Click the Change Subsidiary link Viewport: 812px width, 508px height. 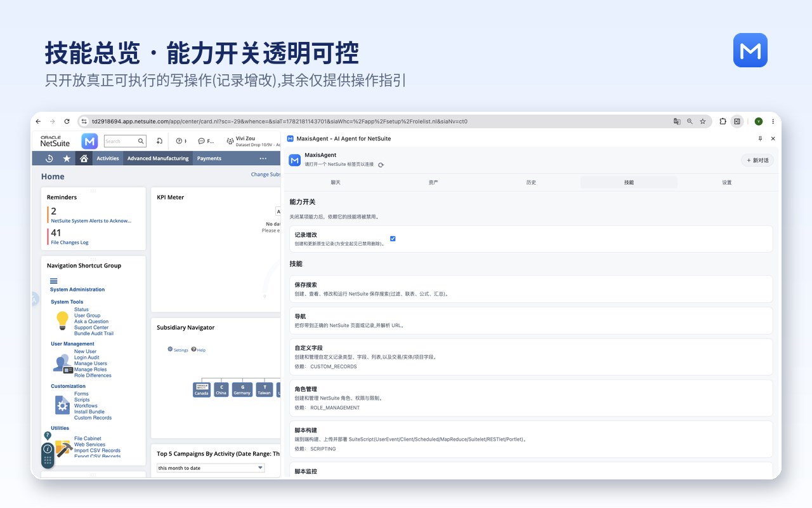(x=266, y=175)
